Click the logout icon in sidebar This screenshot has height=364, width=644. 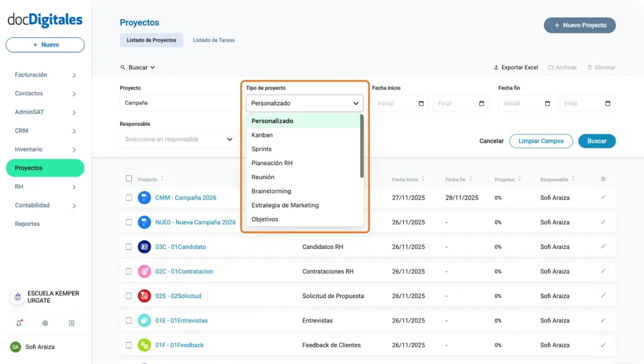click(71, 323)
